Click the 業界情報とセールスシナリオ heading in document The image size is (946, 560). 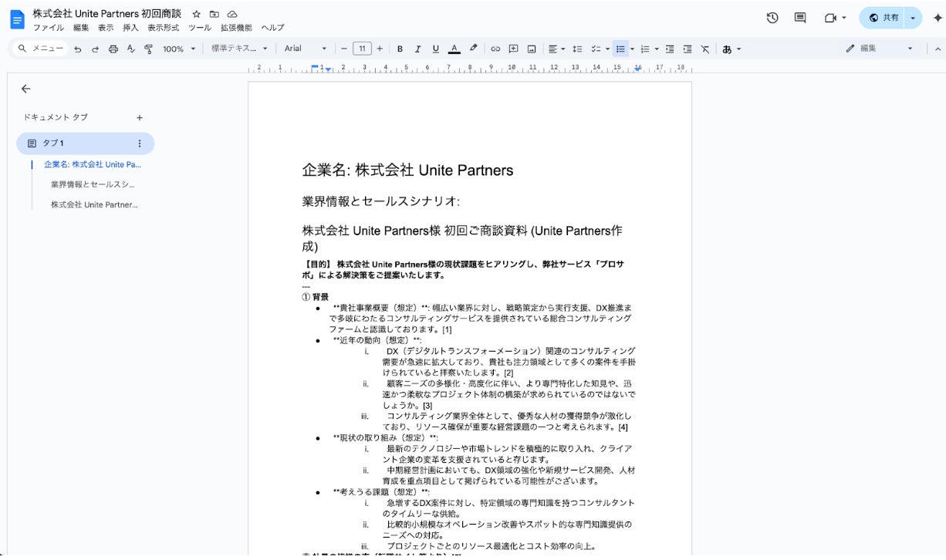[380, 201]
